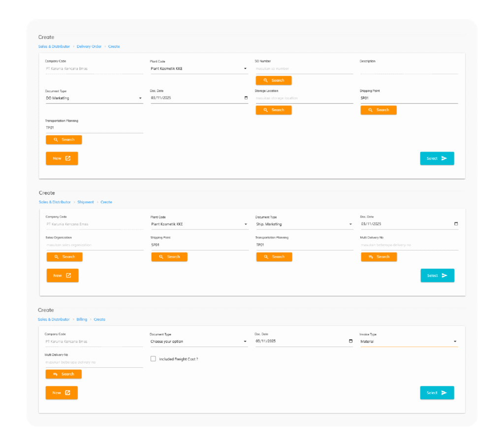Open Delivery Order breadcrumb link
Image resolution: width=504 pixels, height=446 pixels.
(x=89, y=46)
